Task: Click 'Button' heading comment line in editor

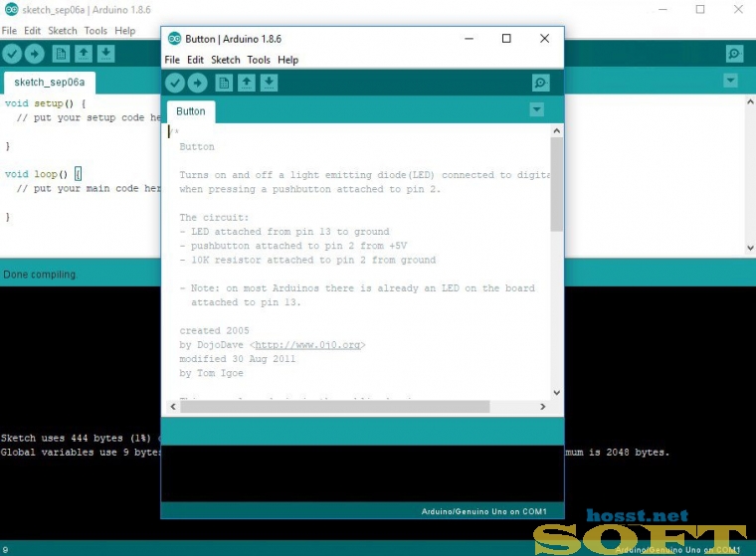Action: tap(197, 146)
